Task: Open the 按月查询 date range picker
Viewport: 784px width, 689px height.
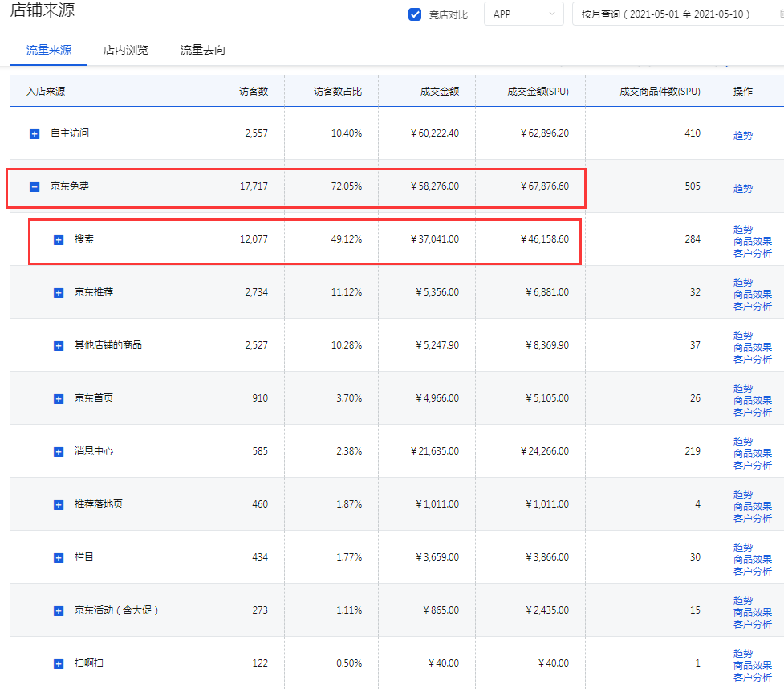Action: click(677, 14)
